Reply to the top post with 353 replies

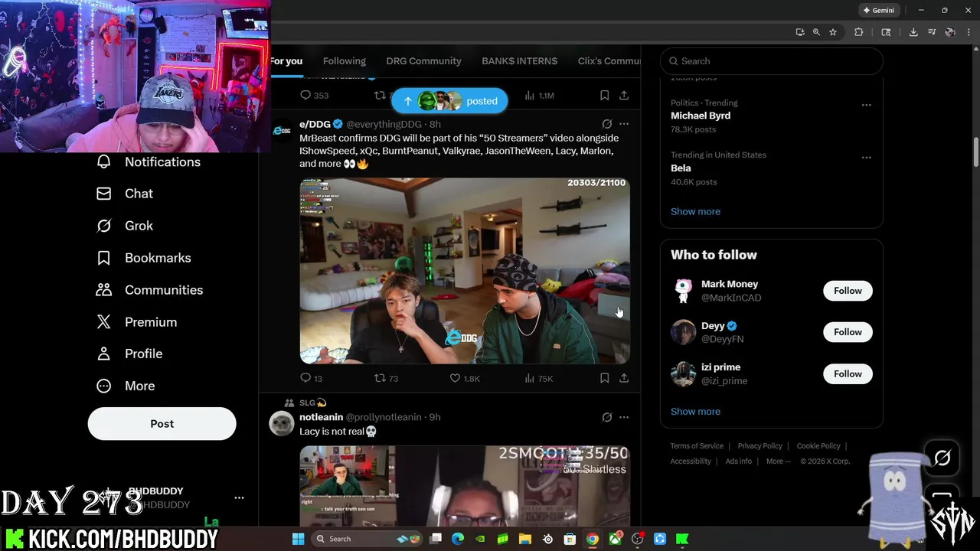[x=305, y=96]
